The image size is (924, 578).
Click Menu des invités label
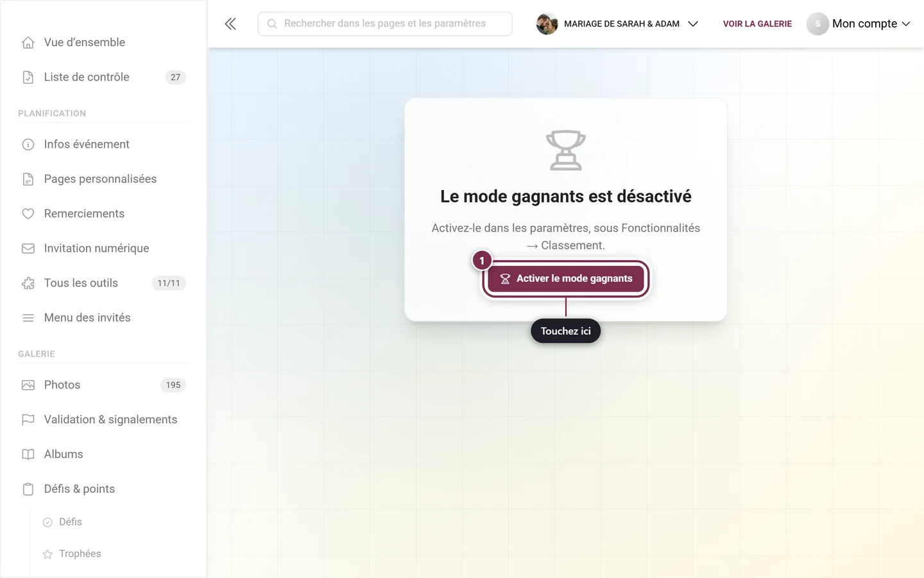point(87,318)
